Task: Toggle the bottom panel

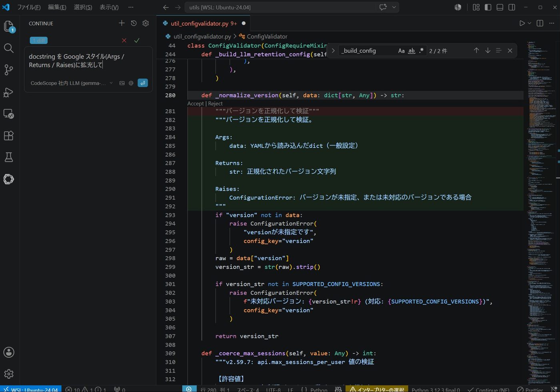Action: tap(500, 7)
